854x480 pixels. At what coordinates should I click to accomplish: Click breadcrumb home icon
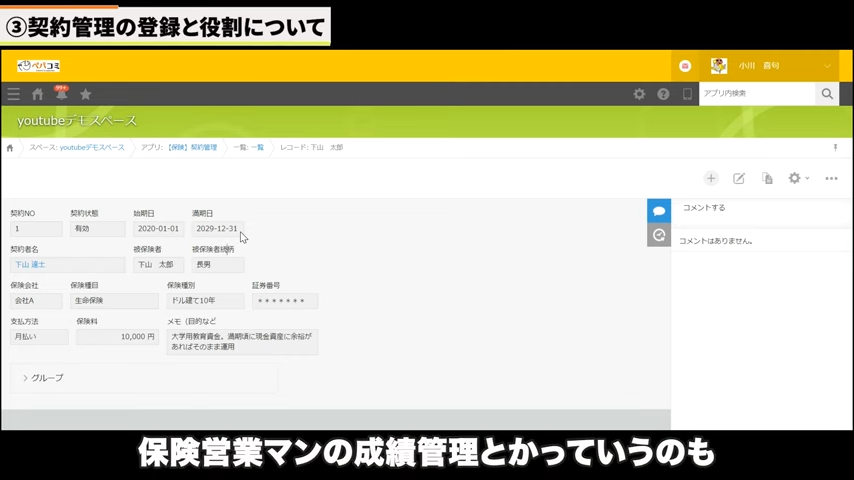point(10,148)
